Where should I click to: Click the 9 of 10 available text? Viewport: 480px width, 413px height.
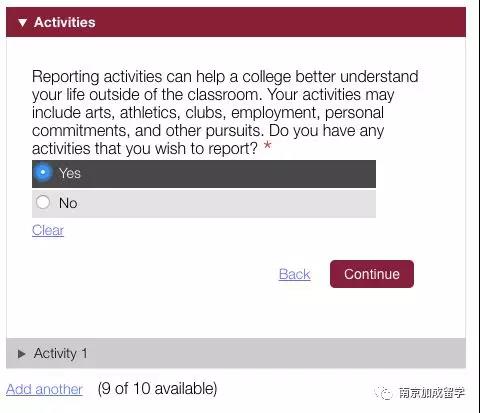(x=157, y=388)
